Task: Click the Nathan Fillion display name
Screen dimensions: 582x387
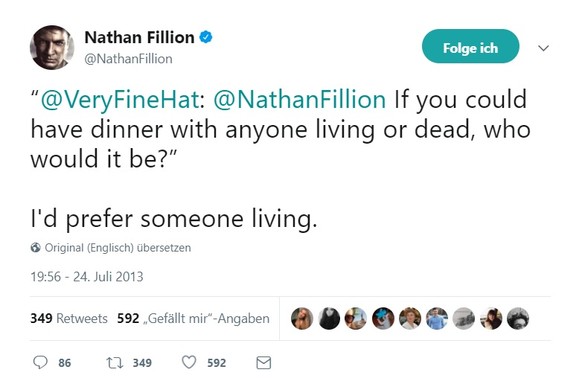Action: pyautogui.click(x=140, y=37)
